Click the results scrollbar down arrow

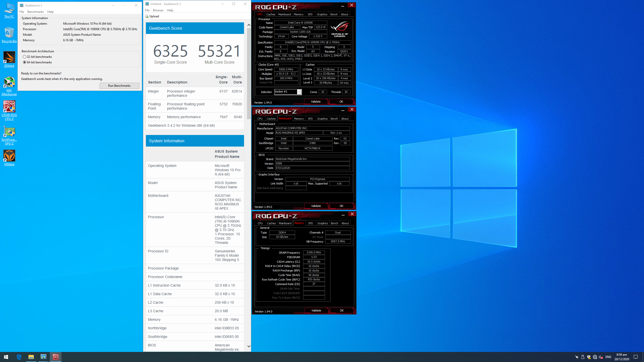pos(249,346)
